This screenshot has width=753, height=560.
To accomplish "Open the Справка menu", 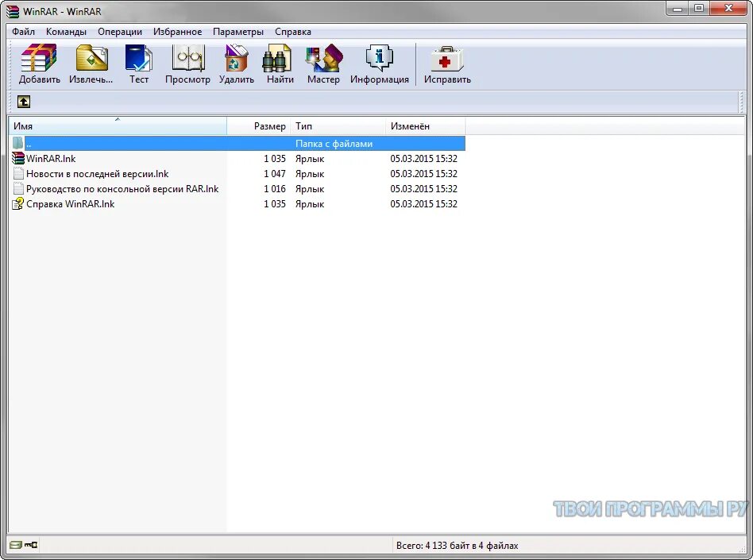I will coord(293,32).
